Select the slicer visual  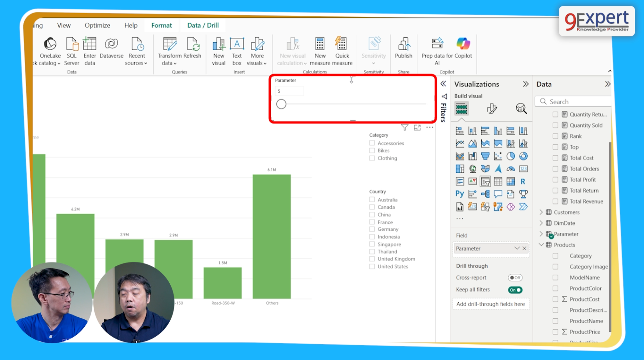485,181
